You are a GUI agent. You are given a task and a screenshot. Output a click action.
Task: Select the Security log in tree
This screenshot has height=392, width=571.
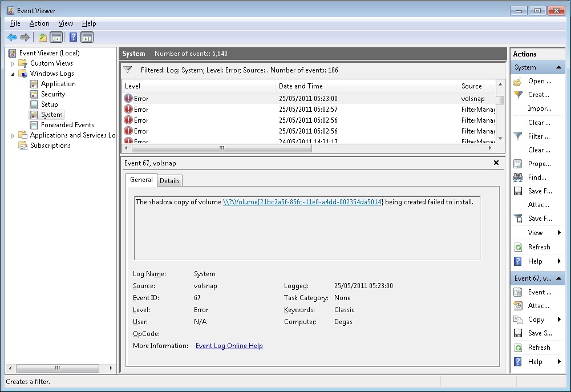tap(52, 94)
